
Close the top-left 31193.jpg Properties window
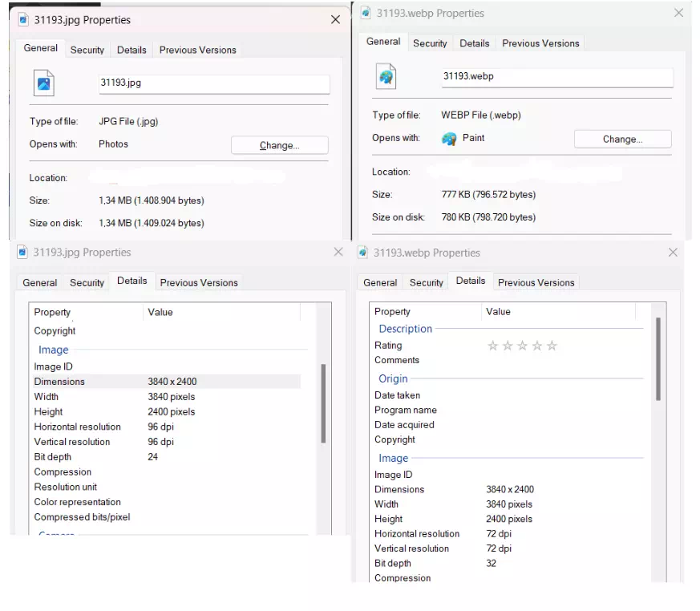coord(335,20)
